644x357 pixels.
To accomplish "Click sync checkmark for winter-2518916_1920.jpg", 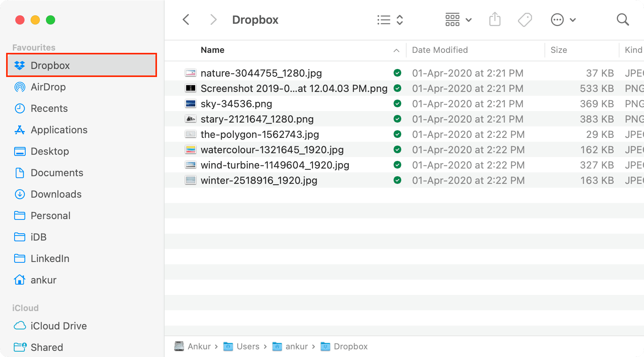I will point(397,180).
